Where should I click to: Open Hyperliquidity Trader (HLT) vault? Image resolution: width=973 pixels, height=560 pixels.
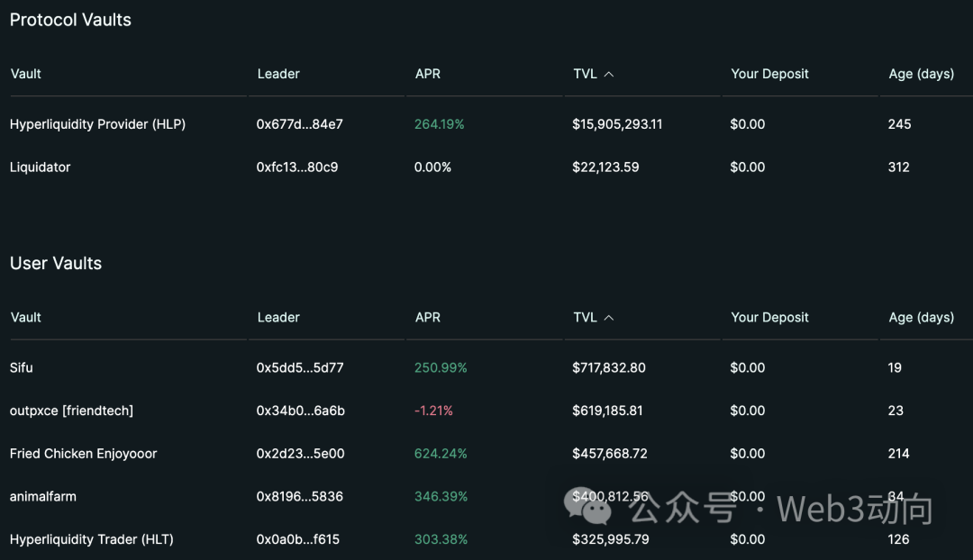tap(91, 540)
